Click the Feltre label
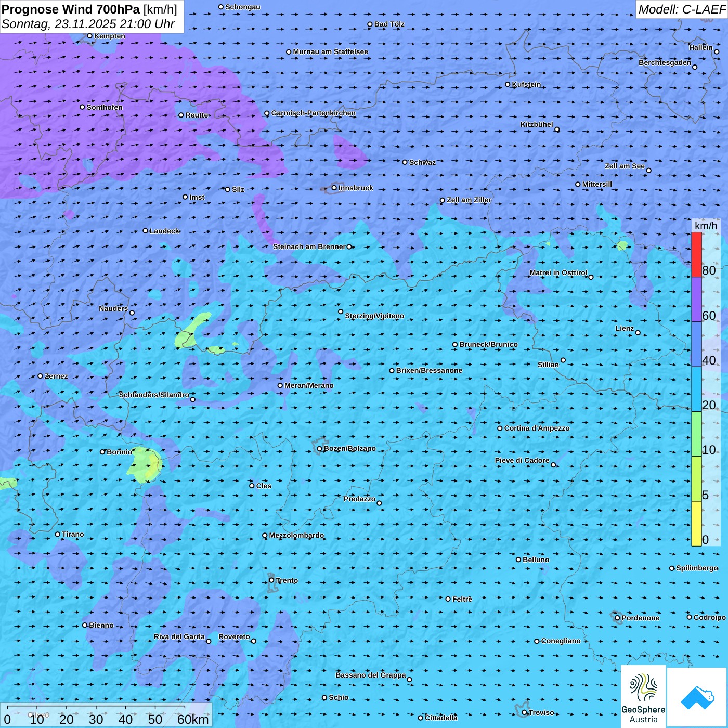Viewport: 728px width, 728px height. click(x=462, y=599)
